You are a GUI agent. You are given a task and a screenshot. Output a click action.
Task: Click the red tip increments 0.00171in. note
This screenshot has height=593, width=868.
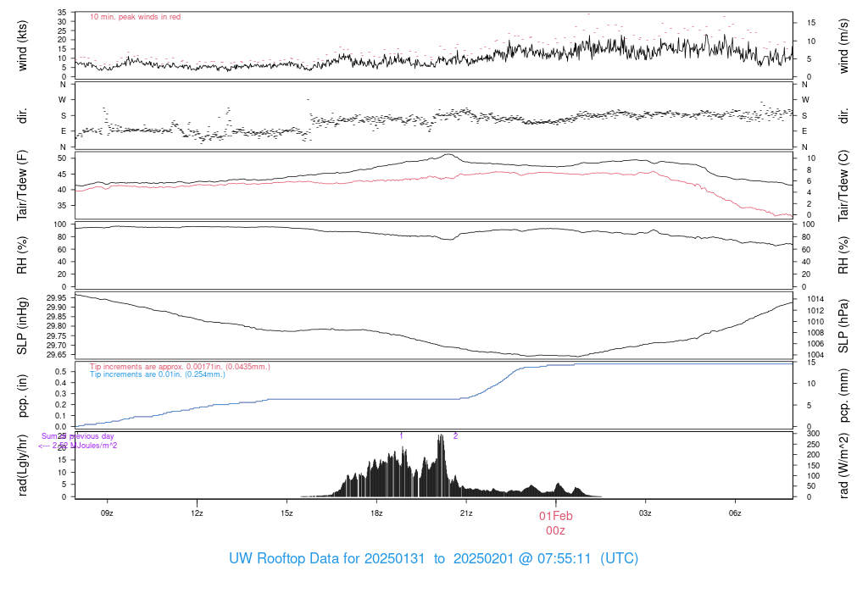[180, 367]
